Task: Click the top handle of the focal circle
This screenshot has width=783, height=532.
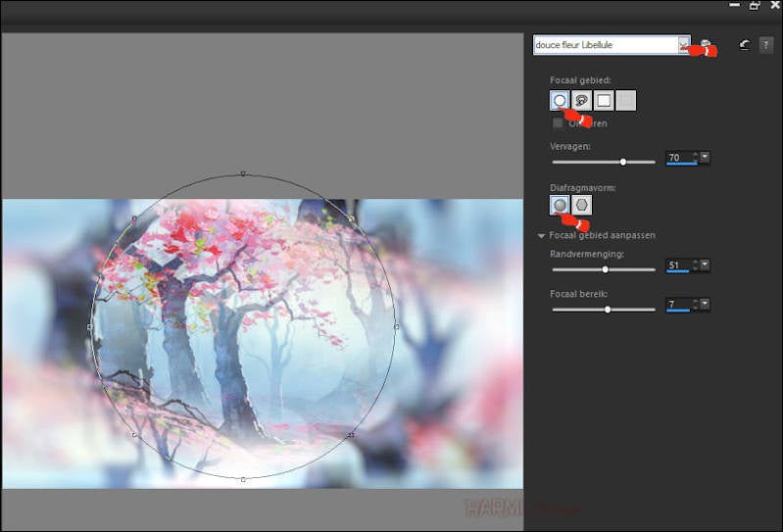Action: pyautogui.click(x=243, y=174)
